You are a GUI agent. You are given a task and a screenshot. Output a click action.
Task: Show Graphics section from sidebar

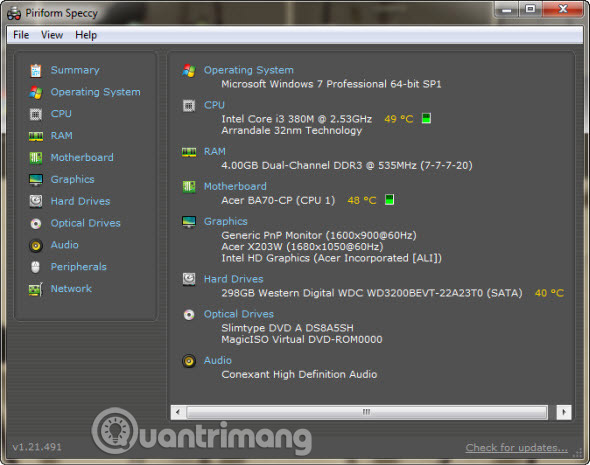(x=73, y=179)
